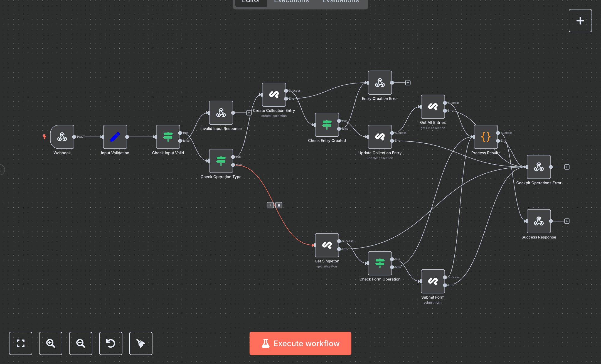Click the Check Form Operation node

(x=380, y=263)
